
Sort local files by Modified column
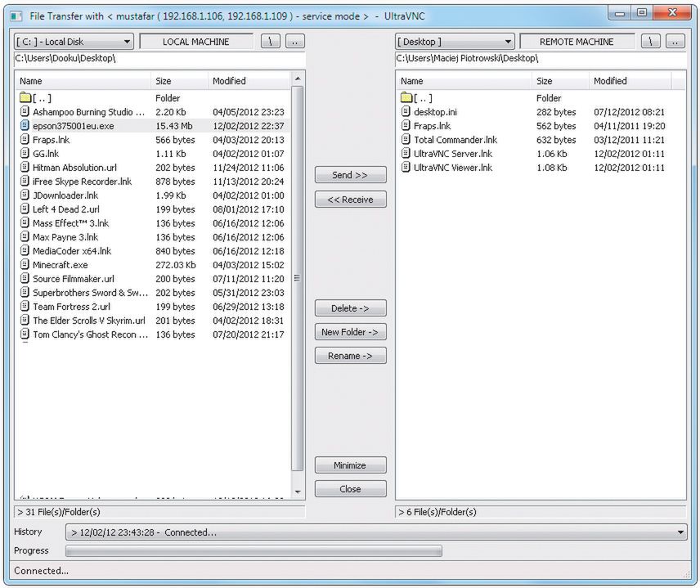(x=249, y=81)
